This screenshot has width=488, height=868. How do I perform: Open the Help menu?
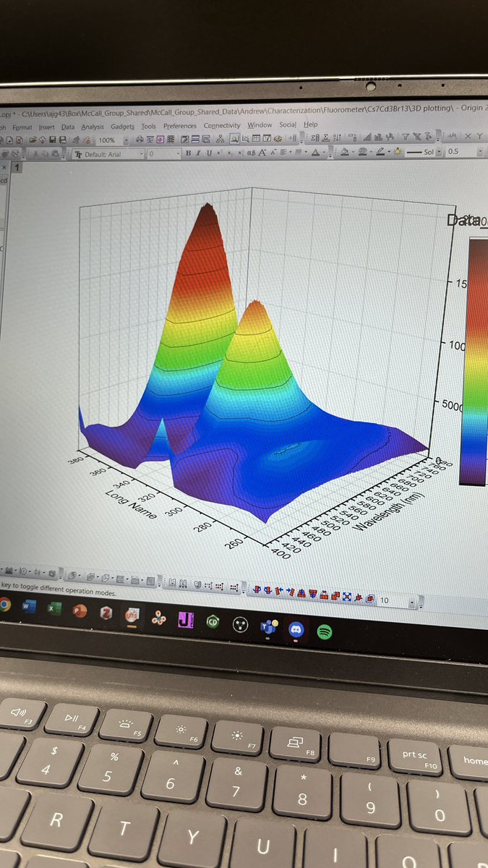click(311, 124)
